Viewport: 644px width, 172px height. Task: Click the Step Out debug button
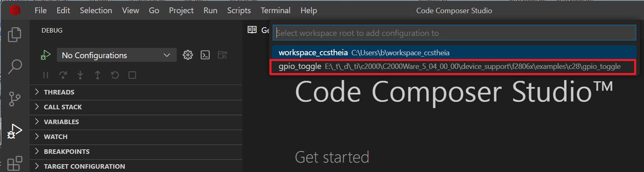[98, 75]
